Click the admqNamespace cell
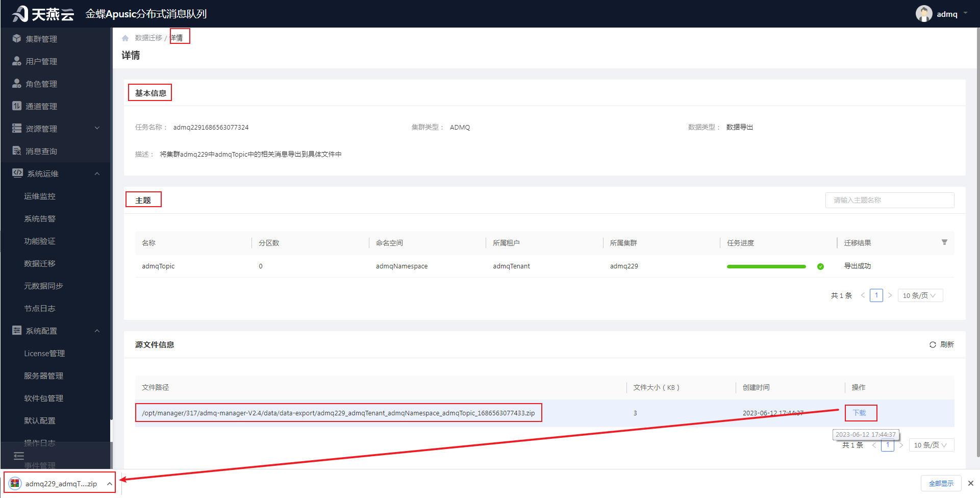The height and width of the screenshot is (498, 980). (402, 266)
